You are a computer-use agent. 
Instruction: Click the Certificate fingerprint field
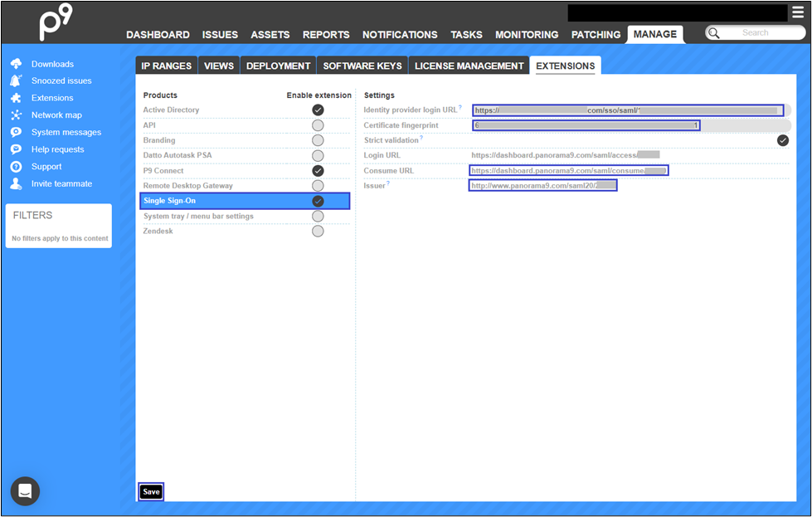(x=632, y=125)
